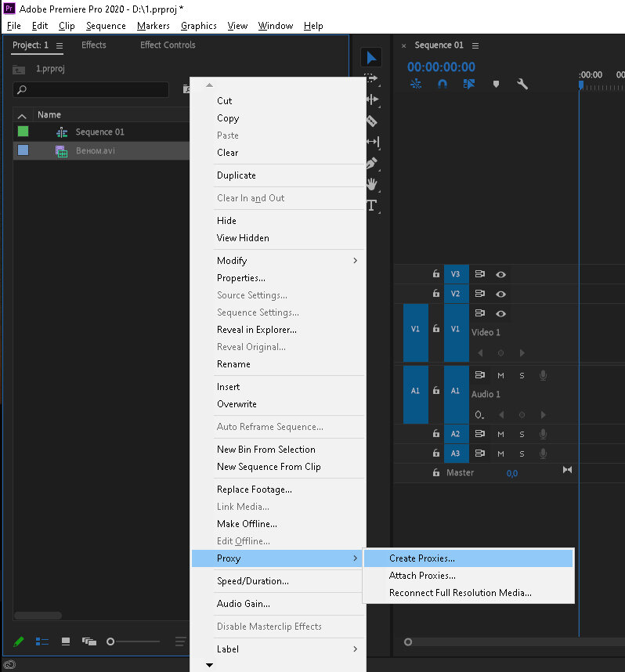Choose Reconnect Full Resolution Media

click(x=468, y=593)
